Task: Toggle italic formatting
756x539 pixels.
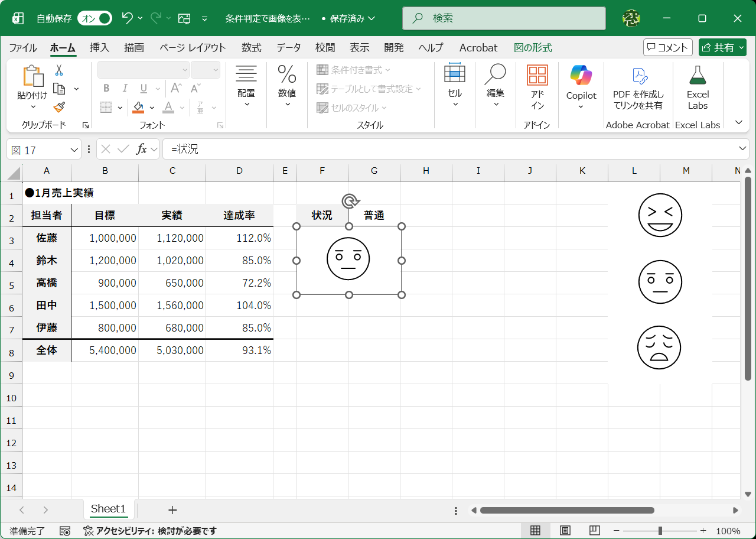Action: (125, 88)
